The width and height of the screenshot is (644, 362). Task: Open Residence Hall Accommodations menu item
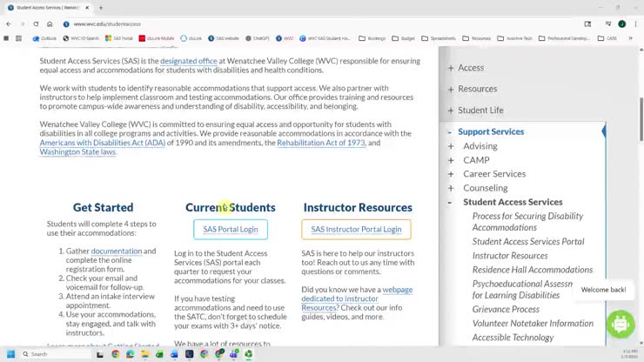pyautogui.click(x=533, y=270)
